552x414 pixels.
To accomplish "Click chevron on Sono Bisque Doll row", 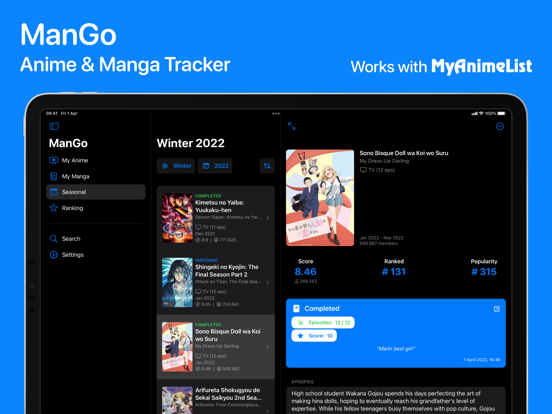I will (268, 347).
